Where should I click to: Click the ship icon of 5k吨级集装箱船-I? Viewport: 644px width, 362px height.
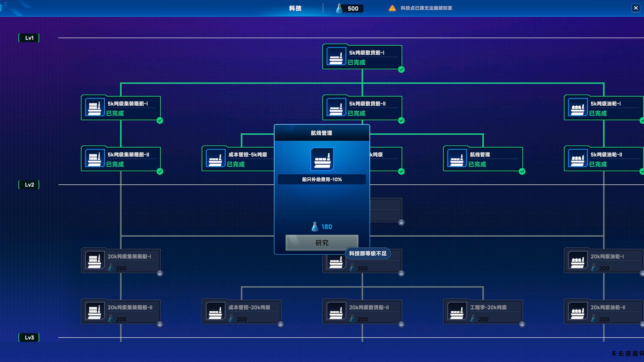point(95,107)
